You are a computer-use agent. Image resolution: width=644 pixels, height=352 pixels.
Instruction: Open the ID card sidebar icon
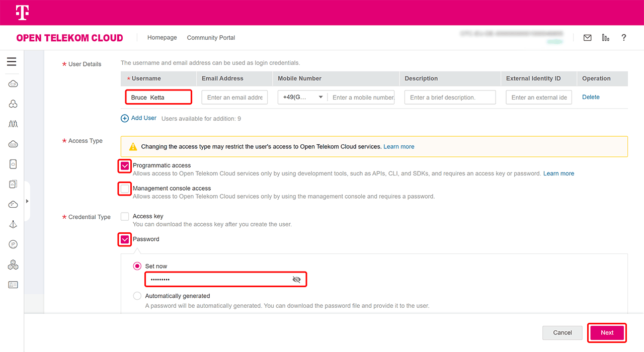tap(13, 285)
